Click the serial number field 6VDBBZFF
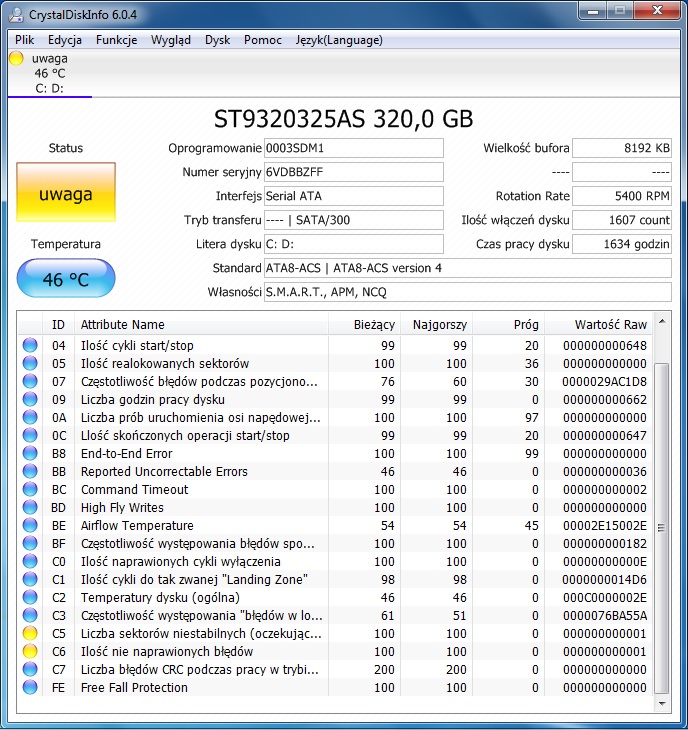Screen dimensions: 688x730 pos(354,172)
